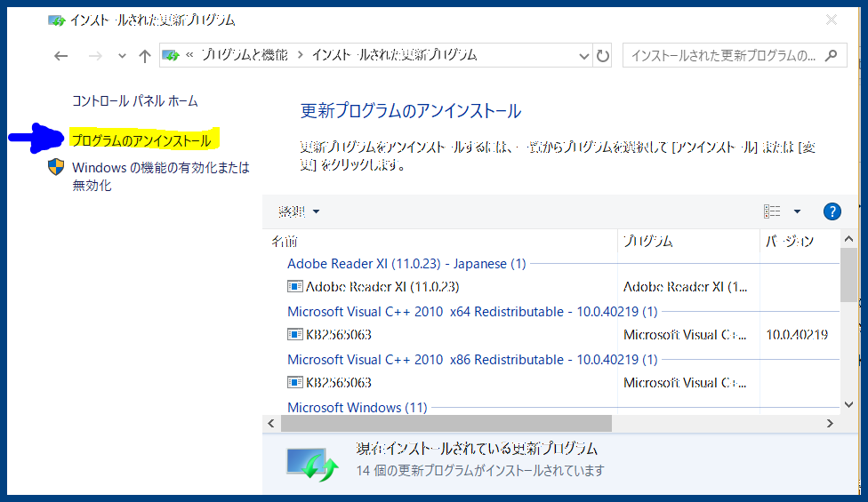
Task: Close the window with X button
Action: pos(832,20)
